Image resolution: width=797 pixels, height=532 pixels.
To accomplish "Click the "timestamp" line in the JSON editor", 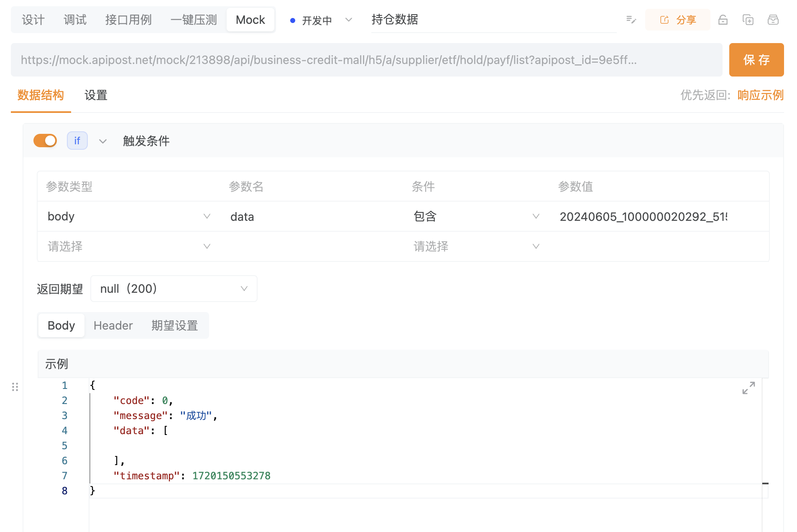I will tap(192, 476).
